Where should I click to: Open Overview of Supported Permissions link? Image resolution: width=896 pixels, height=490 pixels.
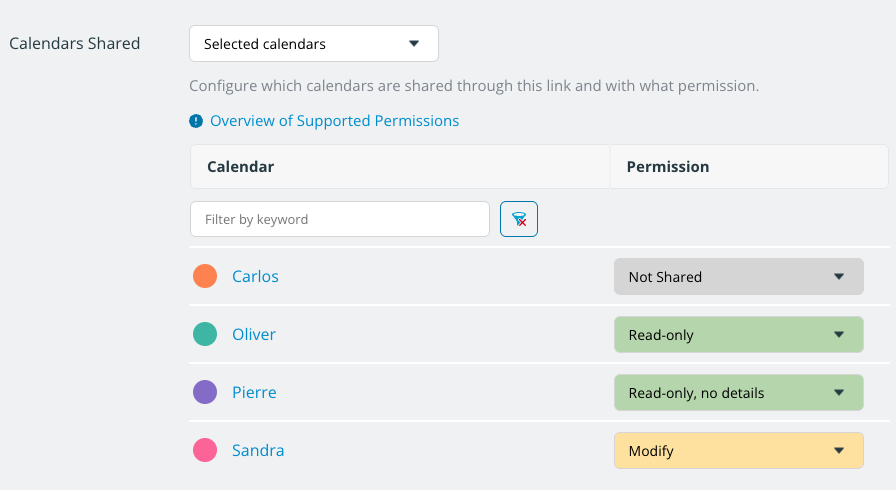(x=334, y=121)
